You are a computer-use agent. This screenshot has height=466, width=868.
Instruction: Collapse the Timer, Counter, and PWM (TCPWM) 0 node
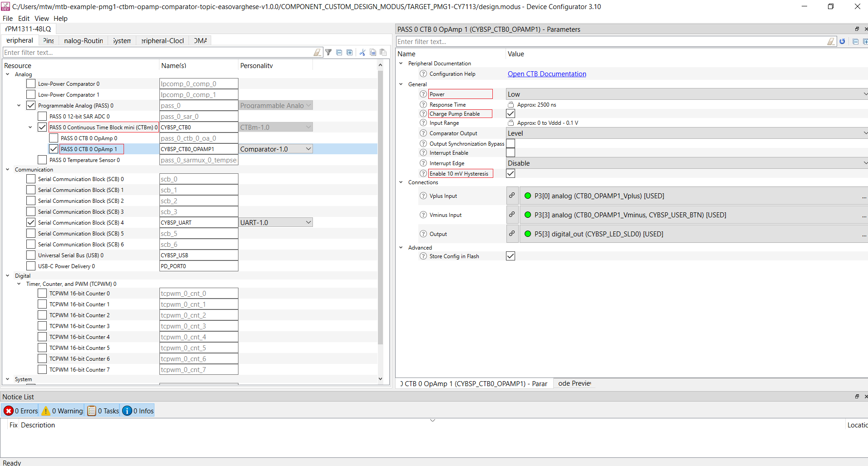pyautogui.click(x=19, y=284)
